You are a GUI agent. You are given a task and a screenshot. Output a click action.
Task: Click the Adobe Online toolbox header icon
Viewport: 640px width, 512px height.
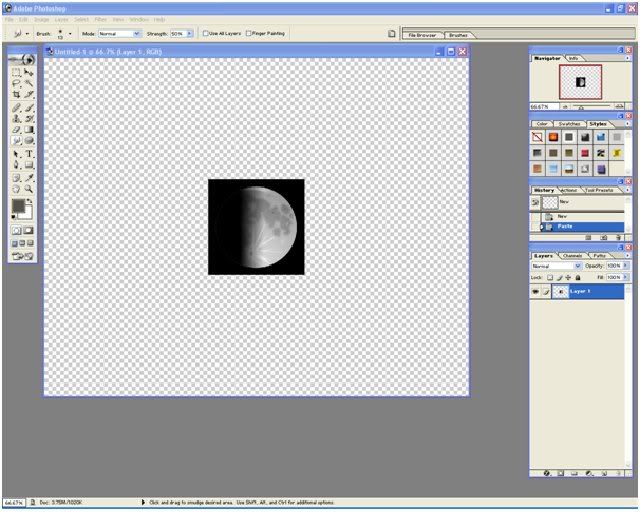pos(22,60)
